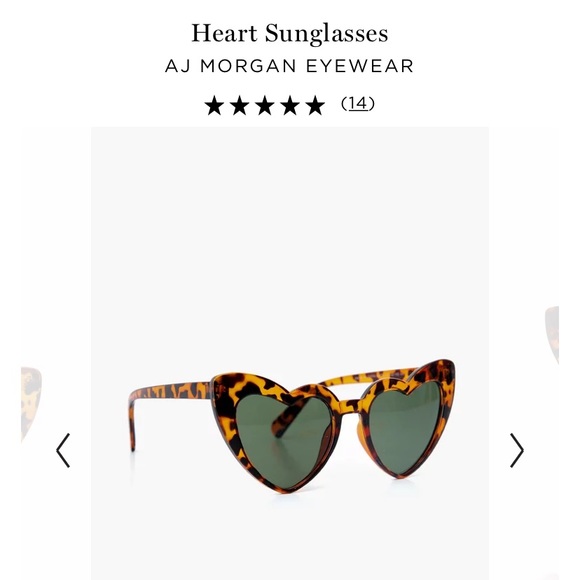Click the Heart Sunglasses product title

coord(290,33)
